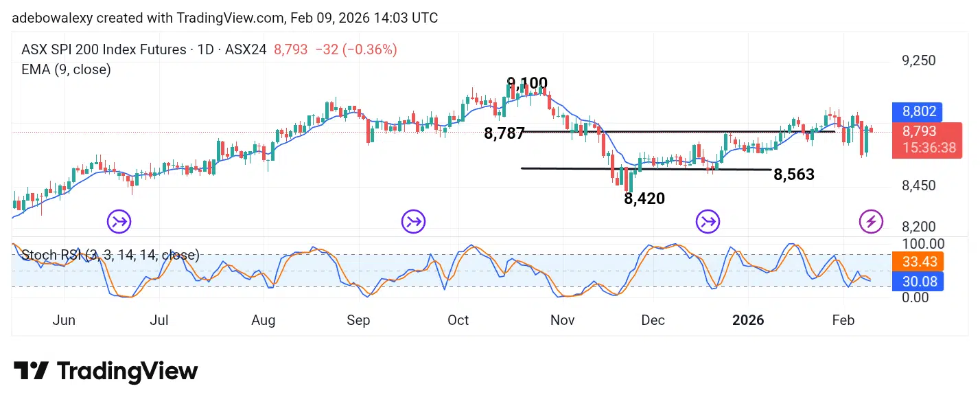980x406 pixels.
Task: Click the Oct label on the time axis
Action: (x=458, y=320)
